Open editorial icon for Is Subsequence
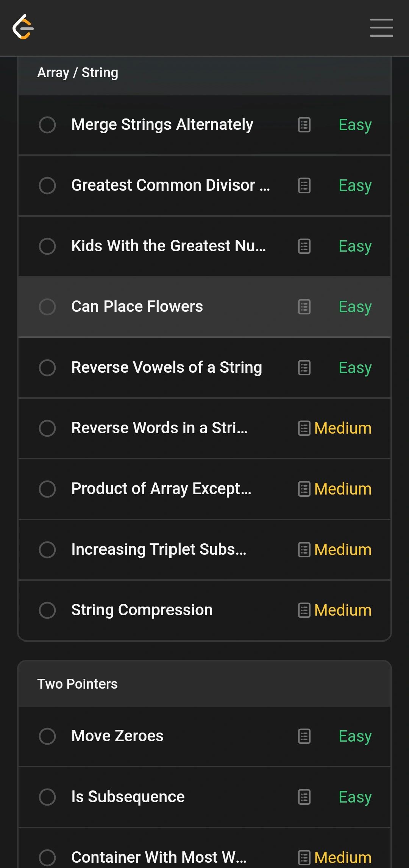409x868 pixels. (304, 797)
